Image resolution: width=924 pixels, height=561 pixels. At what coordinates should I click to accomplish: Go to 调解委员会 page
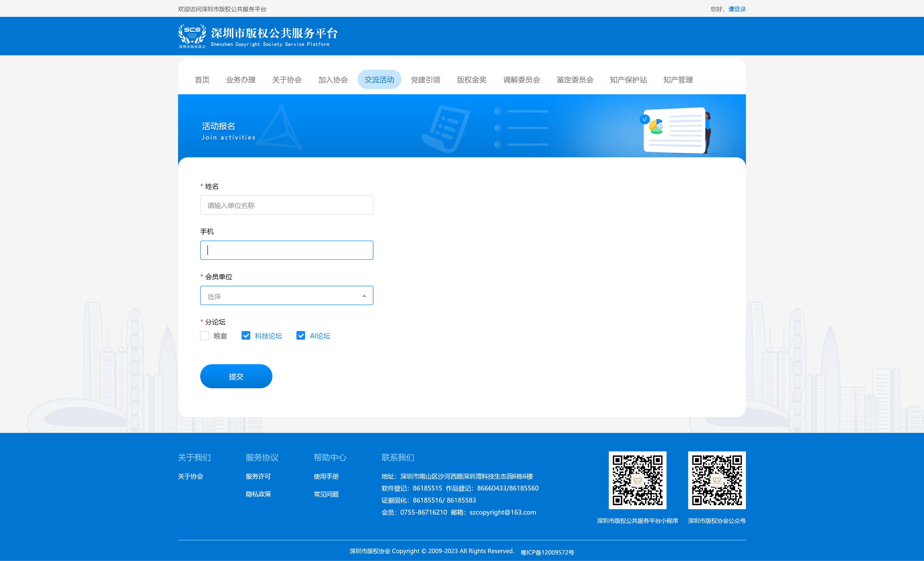(x=522, y=79)
